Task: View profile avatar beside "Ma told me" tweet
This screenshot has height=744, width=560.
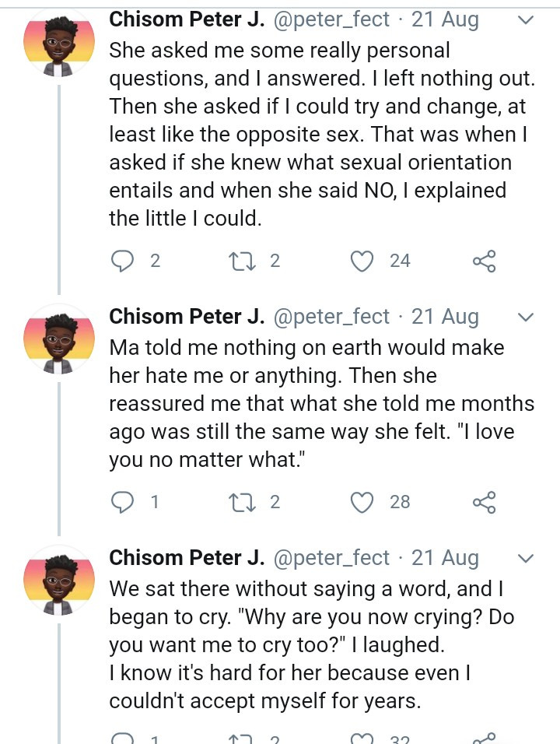Action: pyautogui.click(x=60, y=342)
